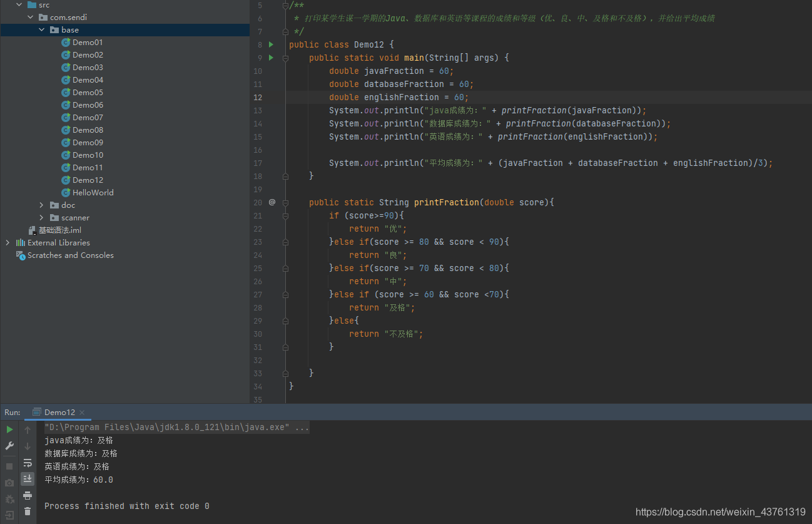Click the 基础语法.iml file icon
This screenshot has width=812, height=524.
pos(33,230)
